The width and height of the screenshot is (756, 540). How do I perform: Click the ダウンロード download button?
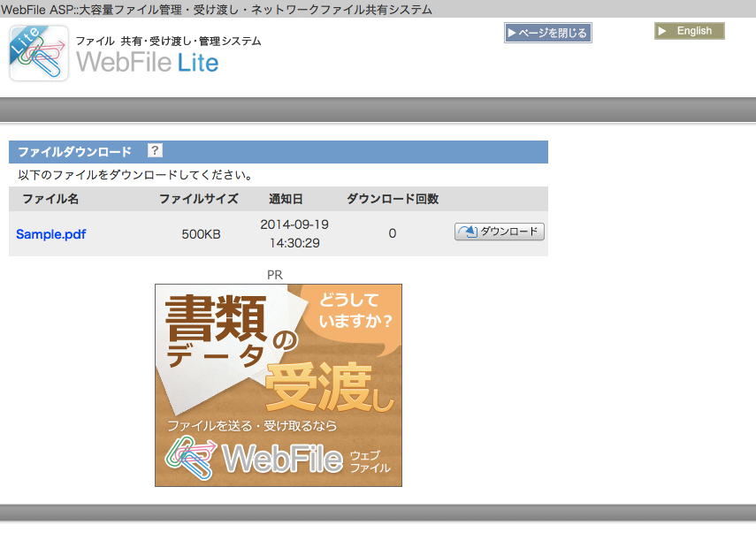(x=499, y=232)
